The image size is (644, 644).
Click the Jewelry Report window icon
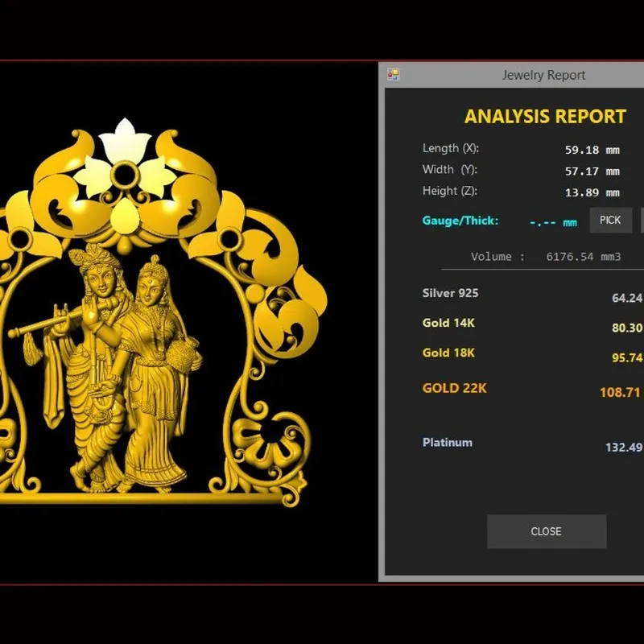[x=393, y=74]
